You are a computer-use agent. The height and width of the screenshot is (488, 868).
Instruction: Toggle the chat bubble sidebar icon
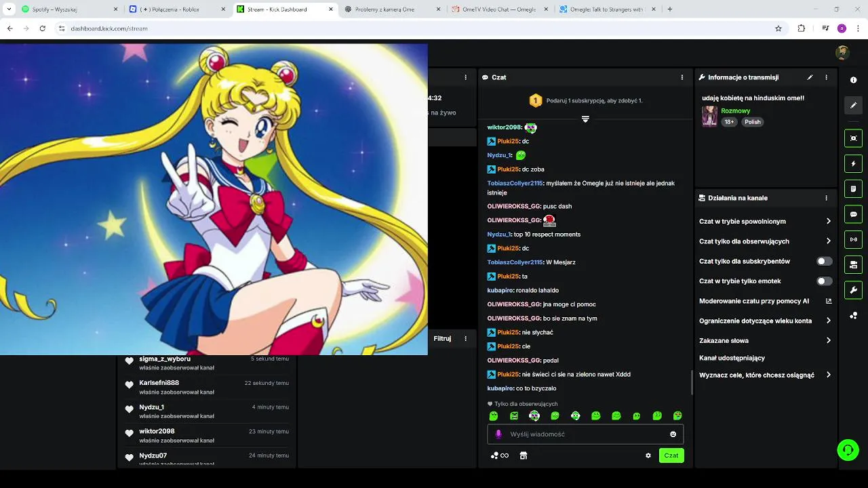[853, 214]
